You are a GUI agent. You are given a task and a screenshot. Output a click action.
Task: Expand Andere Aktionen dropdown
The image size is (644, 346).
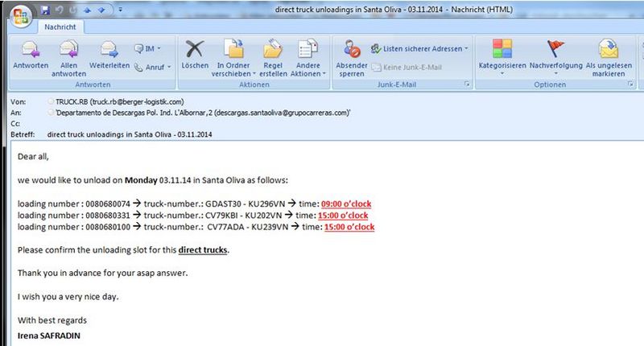click(308, 58)
